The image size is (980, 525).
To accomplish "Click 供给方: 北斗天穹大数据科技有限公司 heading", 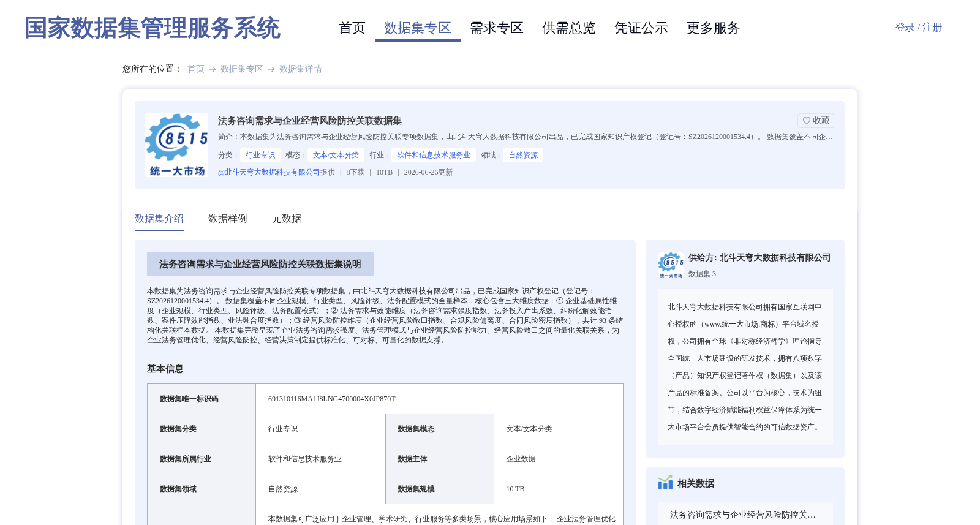I will click(x=759, y=258).
